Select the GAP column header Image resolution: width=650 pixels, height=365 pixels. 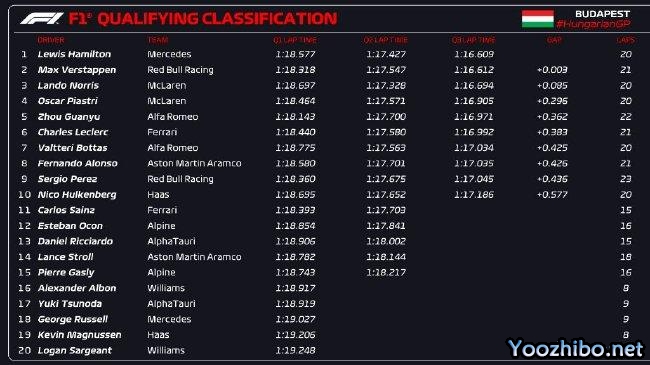click(x=554, y=40)
